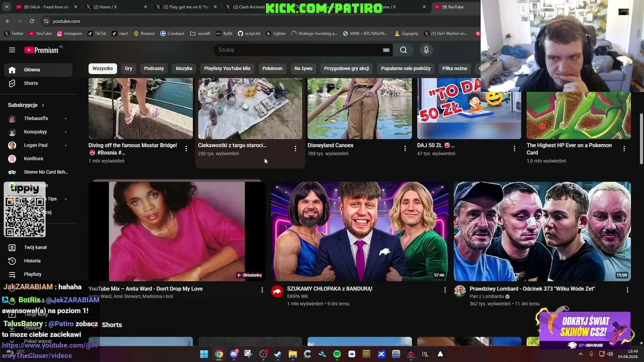Open the Coinbase bookmark
The image size is (644, 362).
(x=172, y=34)
